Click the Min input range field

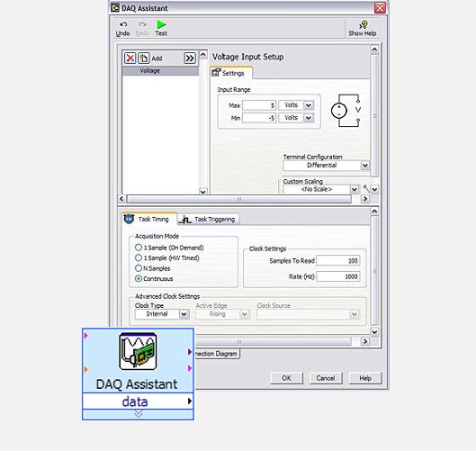tap(259, 118)
